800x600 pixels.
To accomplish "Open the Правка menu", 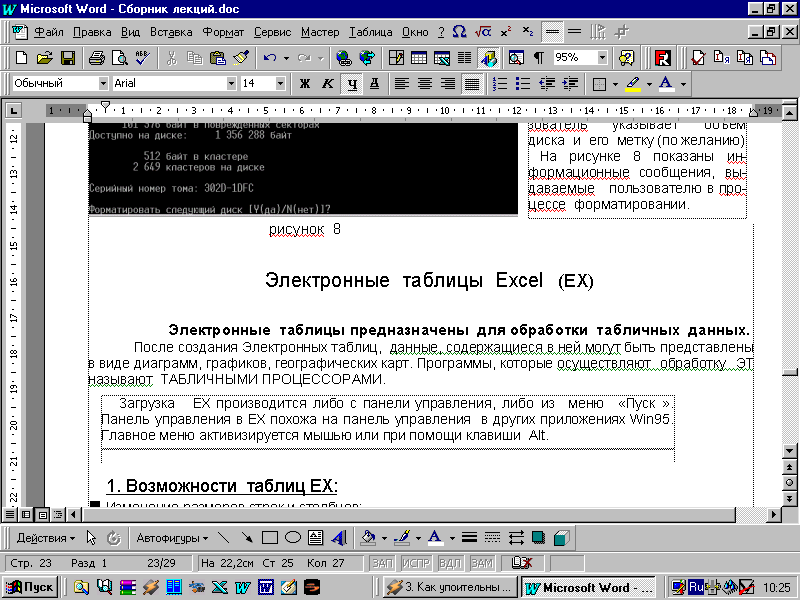I will tap(92, 32).
